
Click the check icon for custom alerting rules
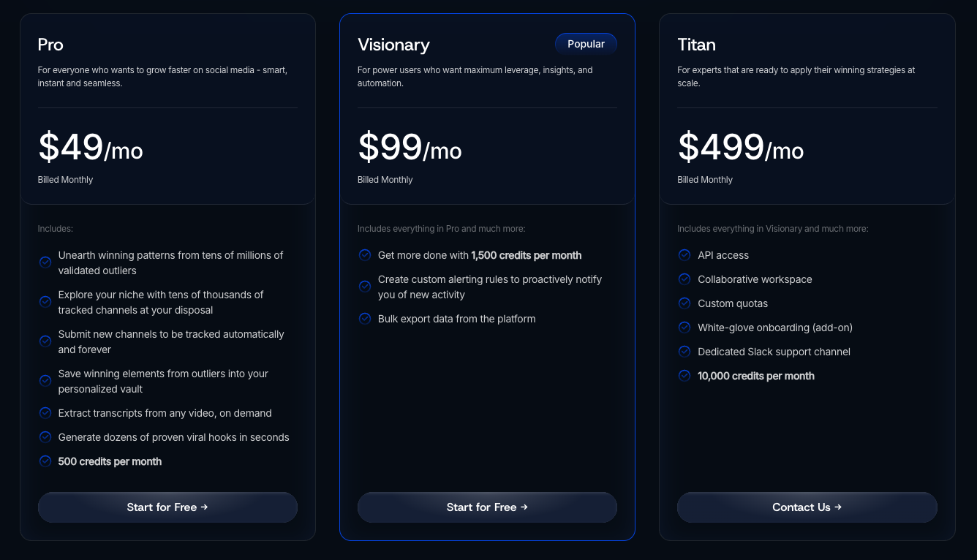[365, 287]
